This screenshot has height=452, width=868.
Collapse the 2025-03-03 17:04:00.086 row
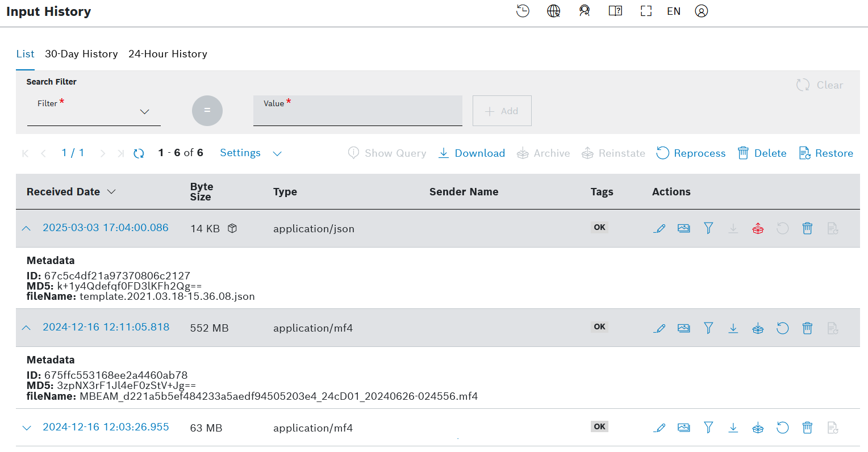pyautogui.click(x=26, y=228)
